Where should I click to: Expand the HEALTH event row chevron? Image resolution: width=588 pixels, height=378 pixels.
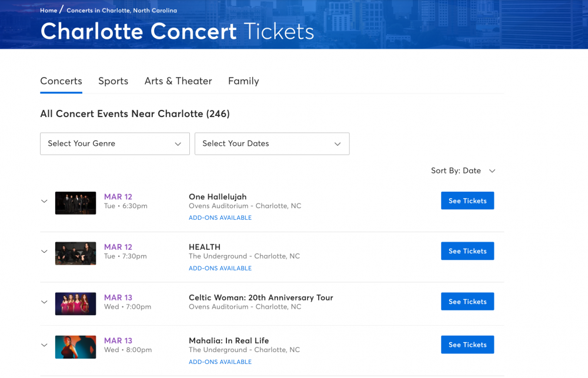[44, 252]
